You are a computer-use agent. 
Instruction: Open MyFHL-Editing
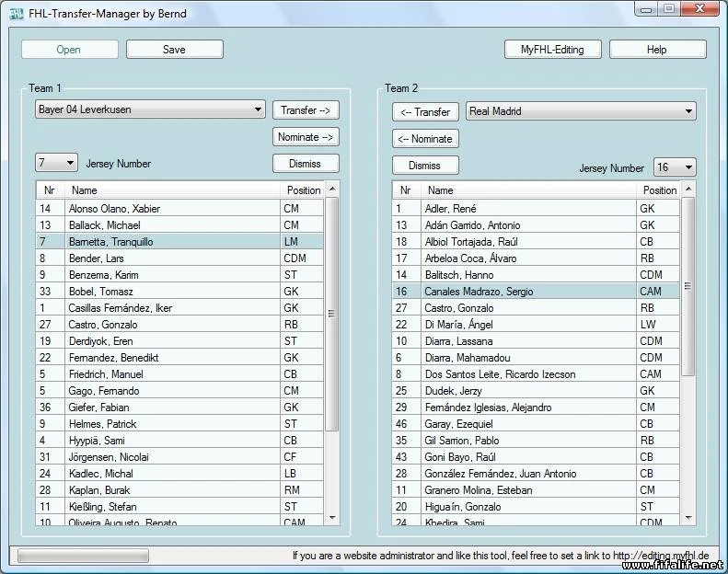[x=552, y=50]
